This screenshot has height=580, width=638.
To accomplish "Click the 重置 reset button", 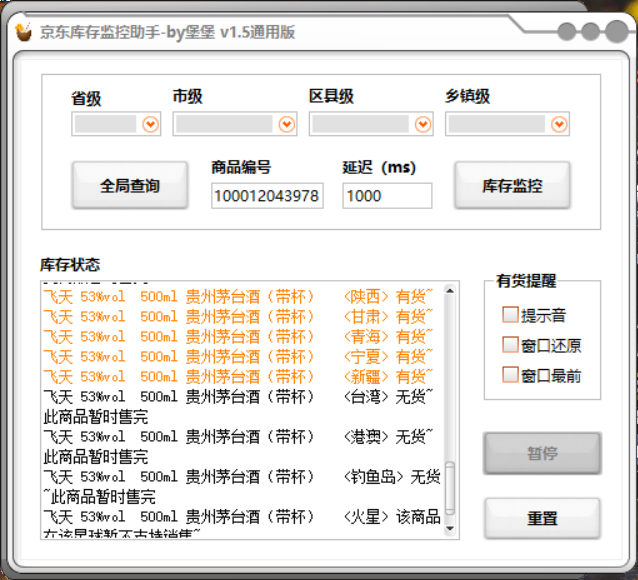I will point(542,518).
